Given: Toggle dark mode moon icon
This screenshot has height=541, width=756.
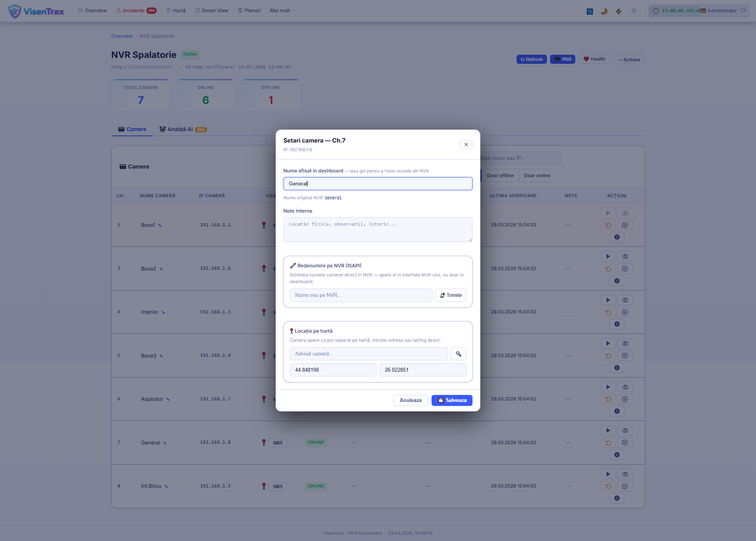Looking at the screenshot, I should [x=604, y=11].
